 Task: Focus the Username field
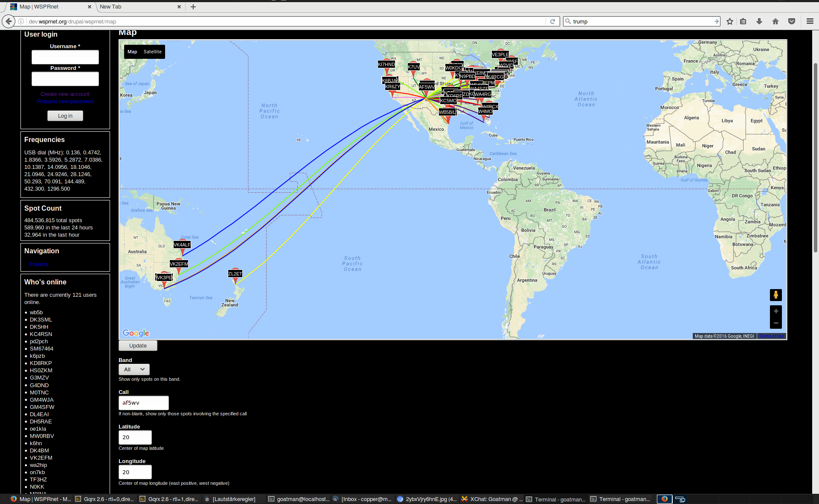coord(65,57)
